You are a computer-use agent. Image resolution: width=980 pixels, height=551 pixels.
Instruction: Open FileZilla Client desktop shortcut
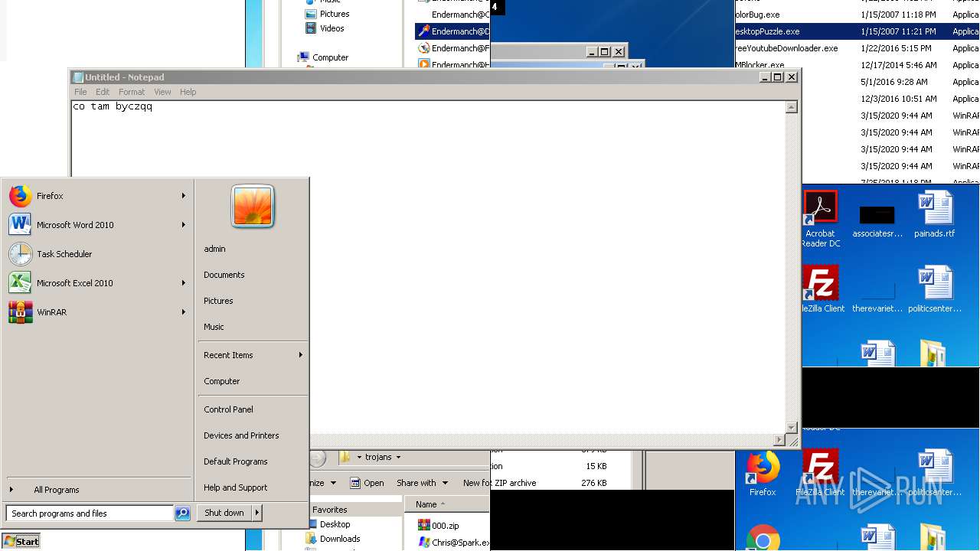(x=821, y=289)
